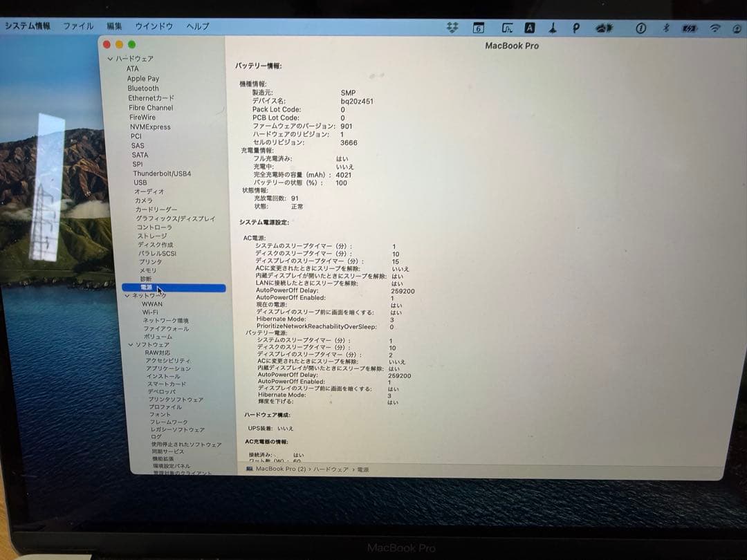Open the Dropbox menu bar icon
Image resolution: width=747 pixels, height=560 pixels.
coord(451,28)
